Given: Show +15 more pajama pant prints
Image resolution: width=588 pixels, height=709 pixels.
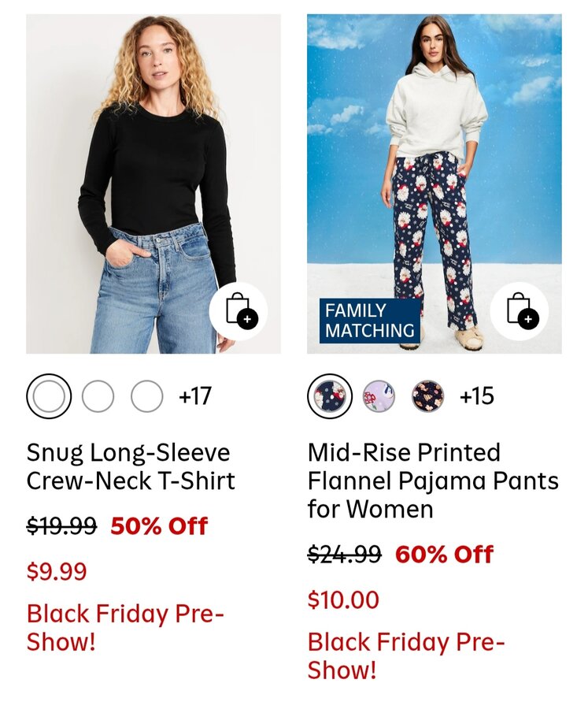Looking at the screenshot, I should tap(476, 396).
